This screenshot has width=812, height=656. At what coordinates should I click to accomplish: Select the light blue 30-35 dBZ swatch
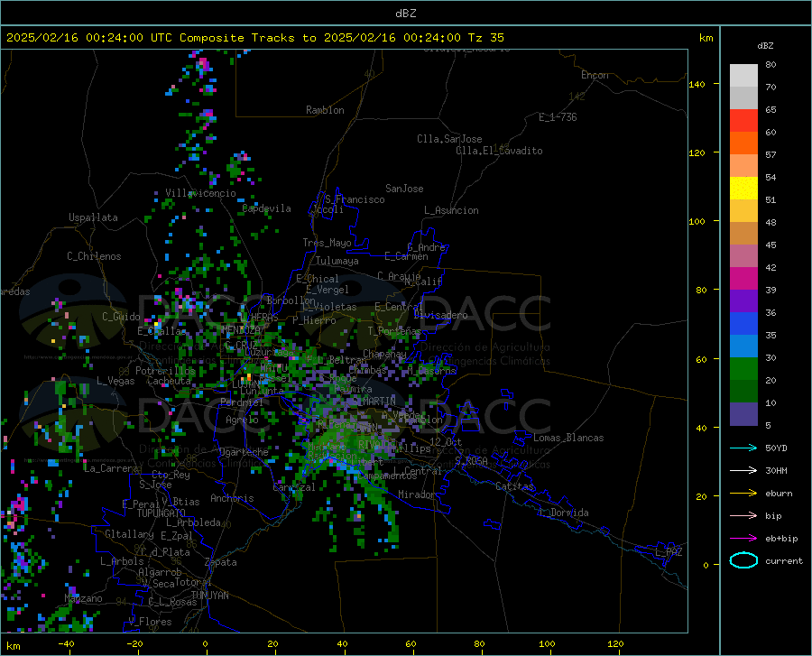743,346
